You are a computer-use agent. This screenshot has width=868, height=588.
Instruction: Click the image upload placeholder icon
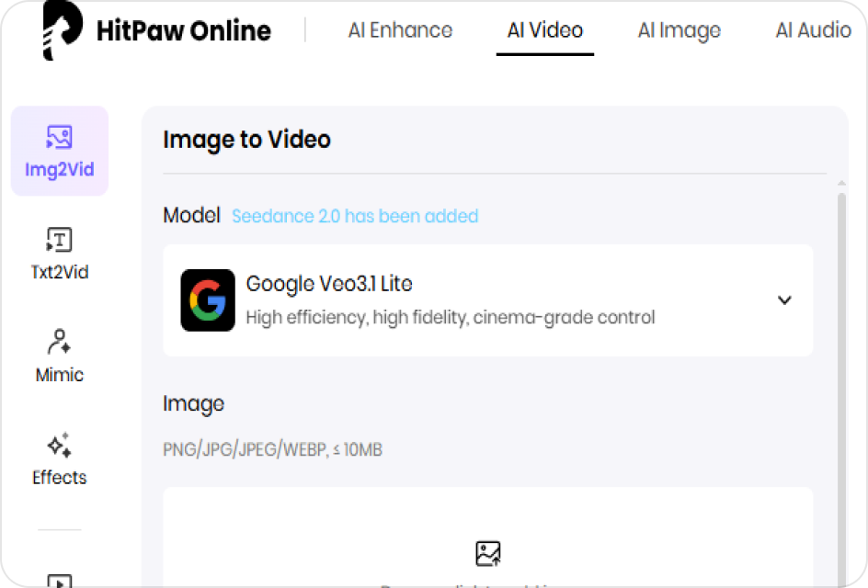(x=488, y=552)
